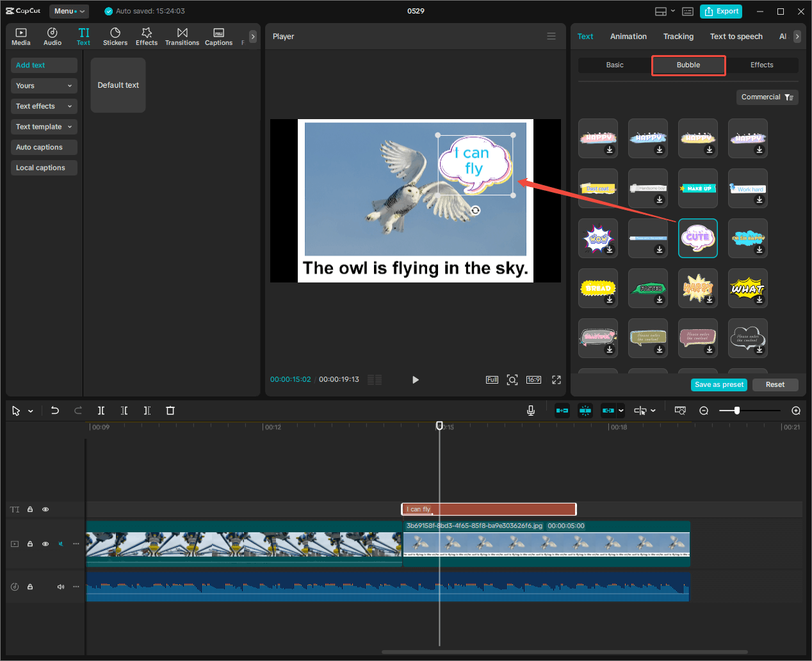
Task: Switch to the Animation tab
Action: 628,37
